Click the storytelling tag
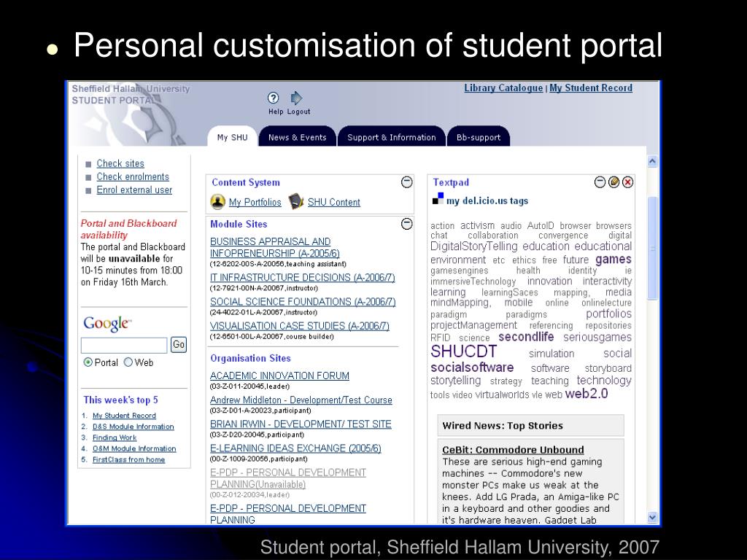Viewport: 747px width, 560px height. (455, 381)
